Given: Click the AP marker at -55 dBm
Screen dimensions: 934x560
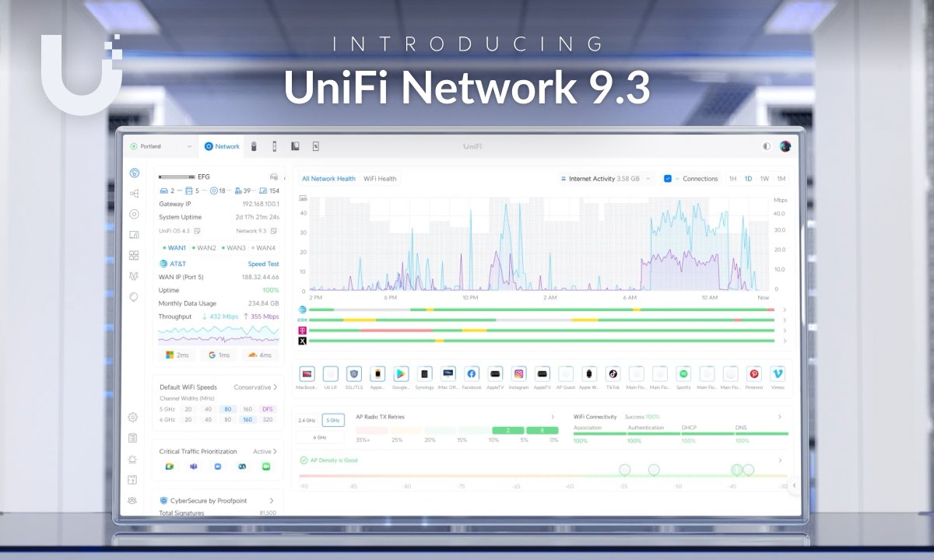Looking at the screenshot, I should pyautogui.click(x=624, y=470).
